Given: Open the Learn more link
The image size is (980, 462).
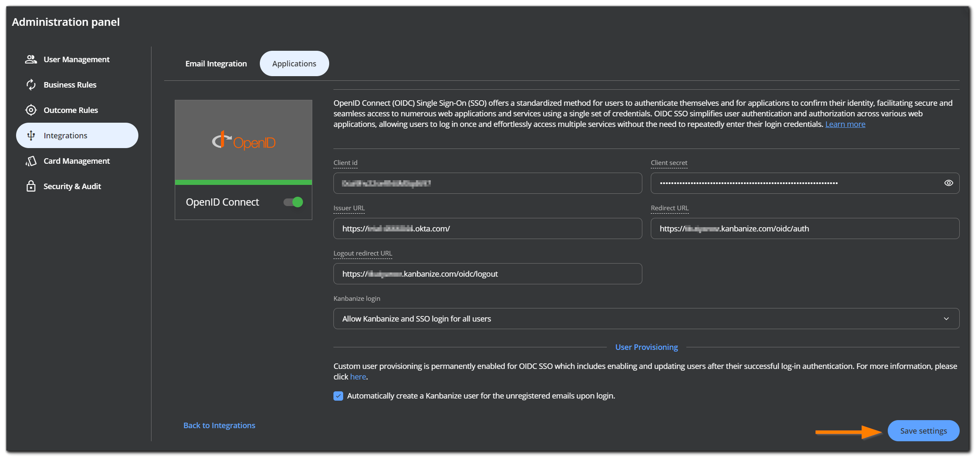Looking at the screenshot, I should pos(845,124).
